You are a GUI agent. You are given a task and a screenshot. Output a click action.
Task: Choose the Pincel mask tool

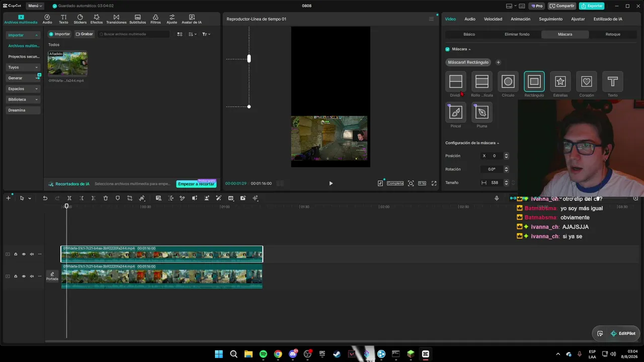[x=456, y=112]
